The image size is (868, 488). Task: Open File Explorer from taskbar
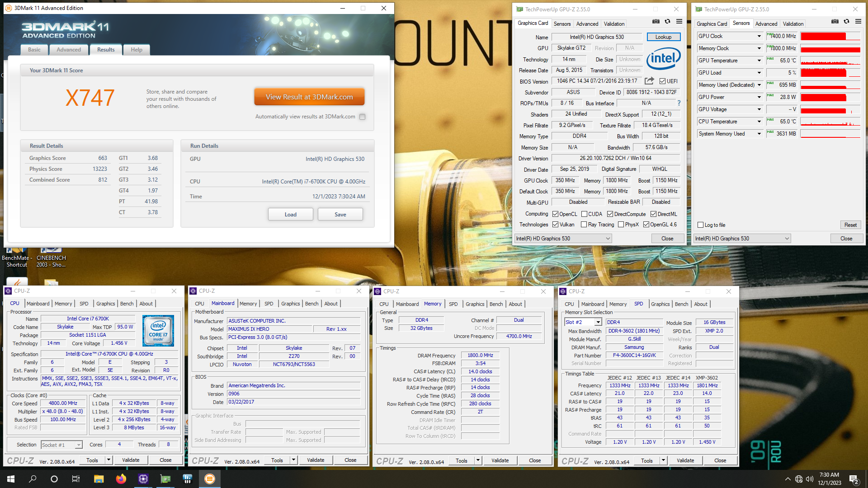[99, 479]
